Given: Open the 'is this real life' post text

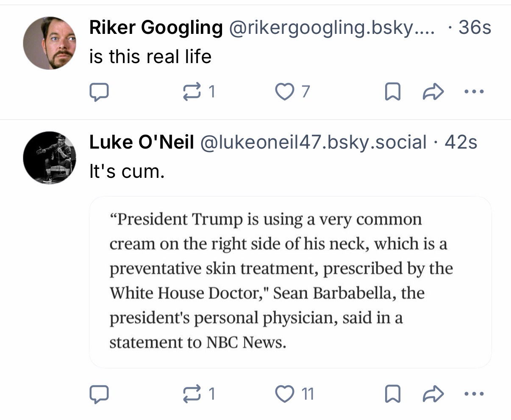Looking at the screenshot, I should click(150, 56).
